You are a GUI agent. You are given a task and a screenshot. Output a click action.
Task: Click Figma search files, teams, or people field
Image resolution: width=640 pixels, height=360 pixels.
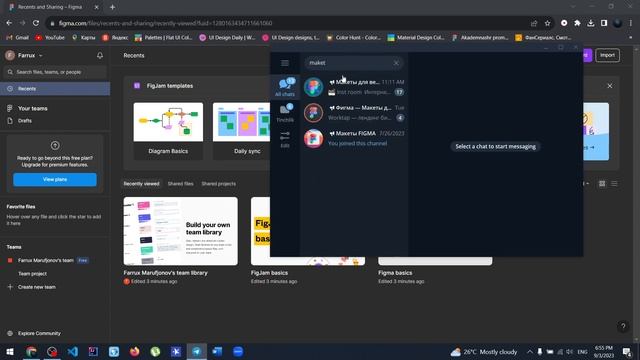55,72
